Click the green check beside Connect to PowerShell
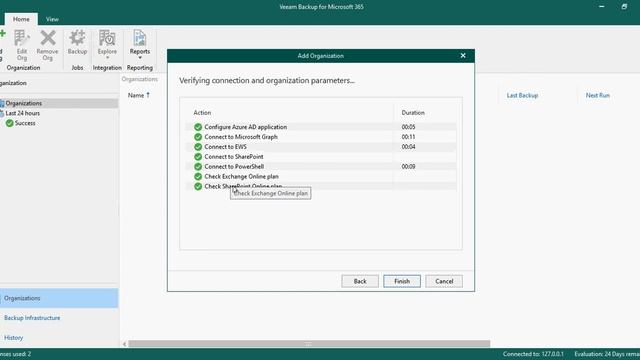 pyautogui.click(x=198, y=167)
